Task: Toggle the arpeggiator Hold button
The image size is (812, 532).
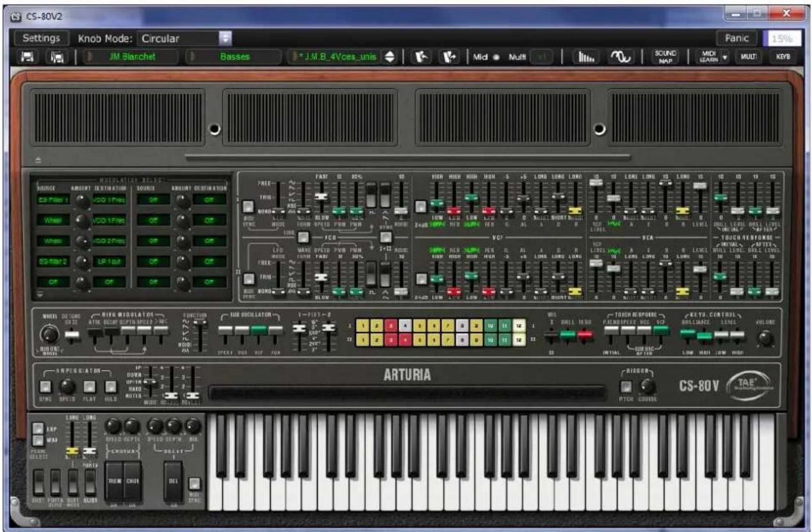Action: pyautogui.click(x=111, y=386)
